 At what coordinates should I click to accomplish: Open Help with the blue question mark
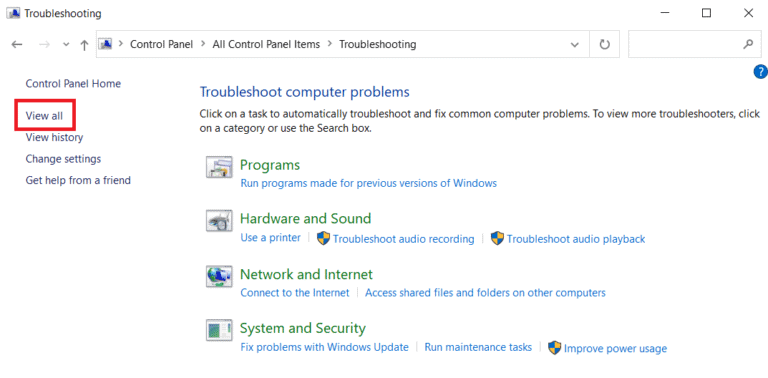tap(760, 72)
